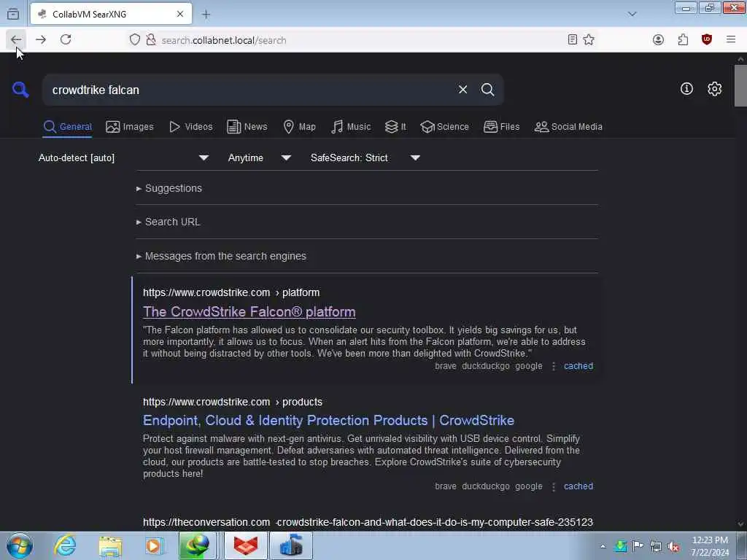Click the SearXNG logo magnifier
The image size is (747, 560).
pos(20,90)
